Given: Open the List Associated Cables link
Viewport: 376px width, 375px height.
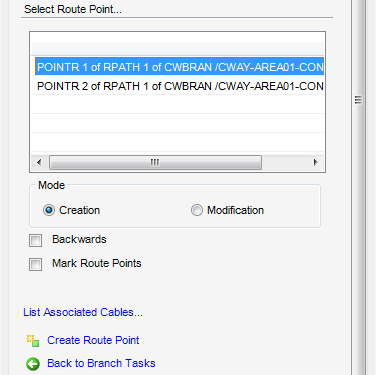Looking at the screenshot, I should click(x=83, y=312).
